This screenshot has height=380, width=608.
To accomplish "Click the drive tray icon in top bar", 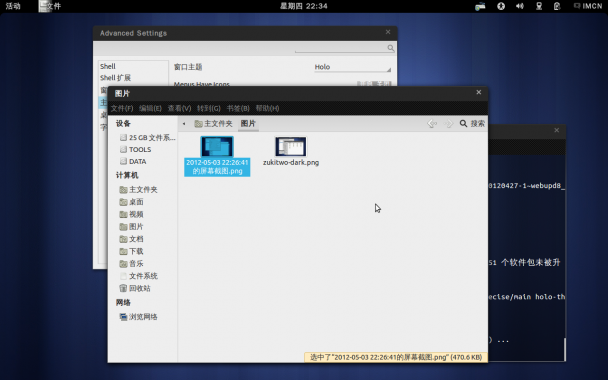I will [x=480, y=6].
